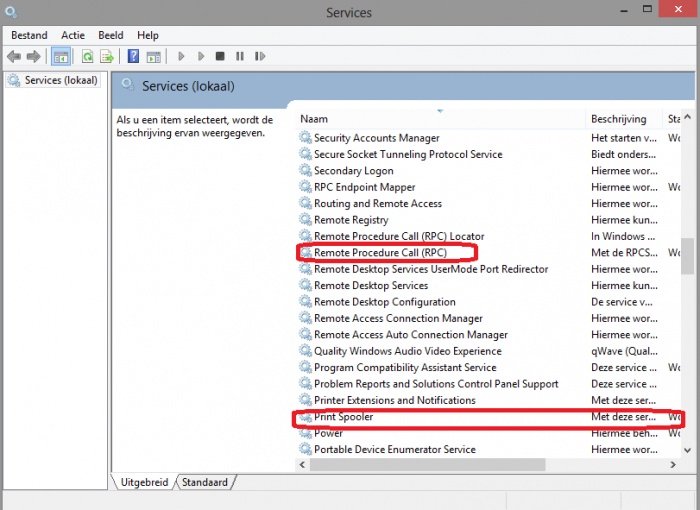This screenshot has height=510, width=700.
Task: Open Help with the blue question-mark icon
Action: click(133, 57)
